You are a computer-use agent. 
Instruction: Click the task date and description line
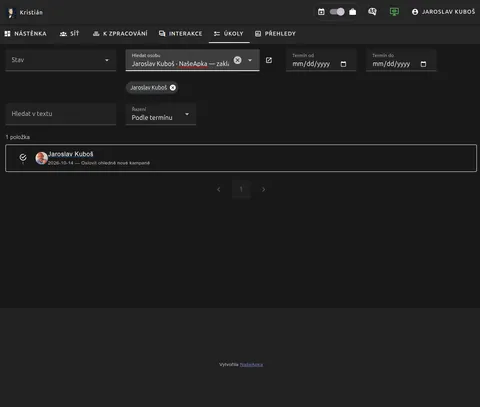click(99, 163)
